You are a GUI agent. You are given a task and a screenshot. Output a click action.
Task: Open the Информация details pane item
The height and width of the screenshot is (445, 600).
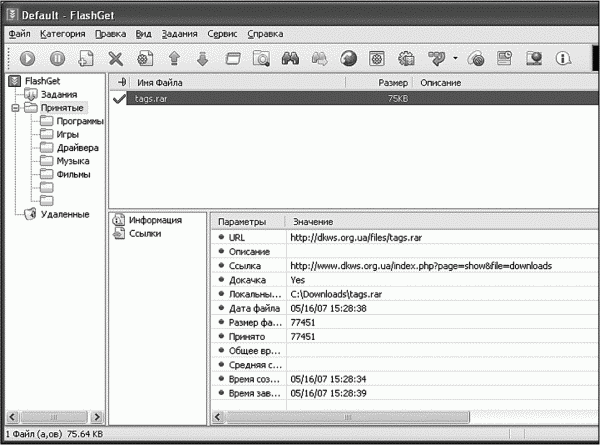tap(155, 220)
